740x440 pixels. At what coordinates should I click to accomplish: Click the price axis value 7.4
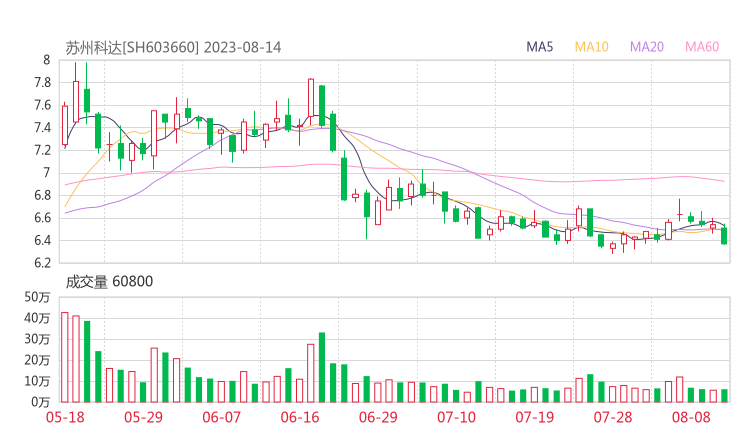pos(42,127)
